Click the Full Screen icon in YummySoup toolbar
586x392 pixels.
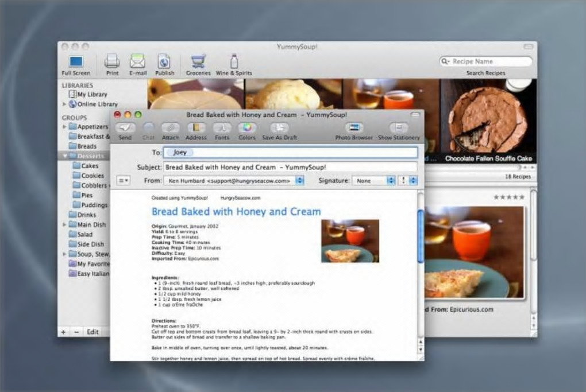[x=76, y=61]
